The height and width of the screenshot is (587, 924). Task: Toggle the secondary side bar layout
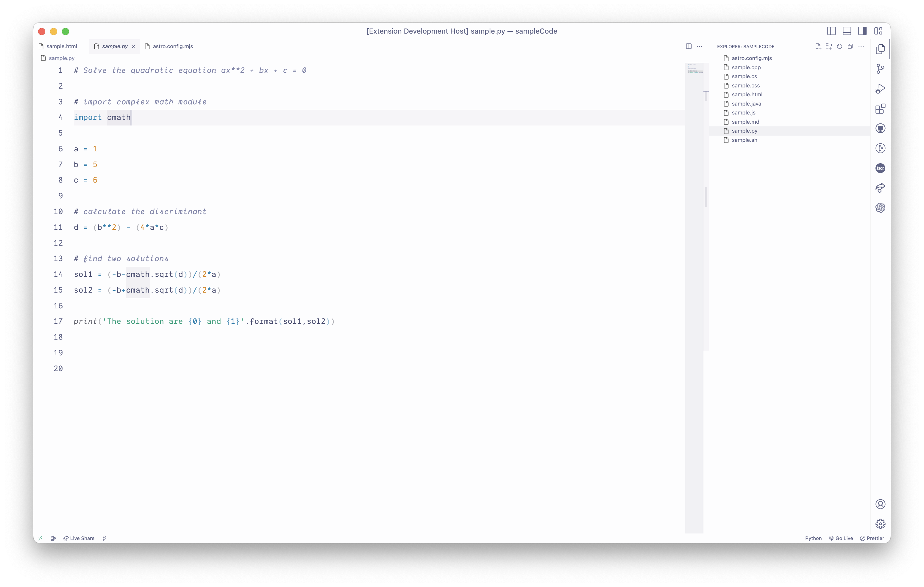coord(862,31)
